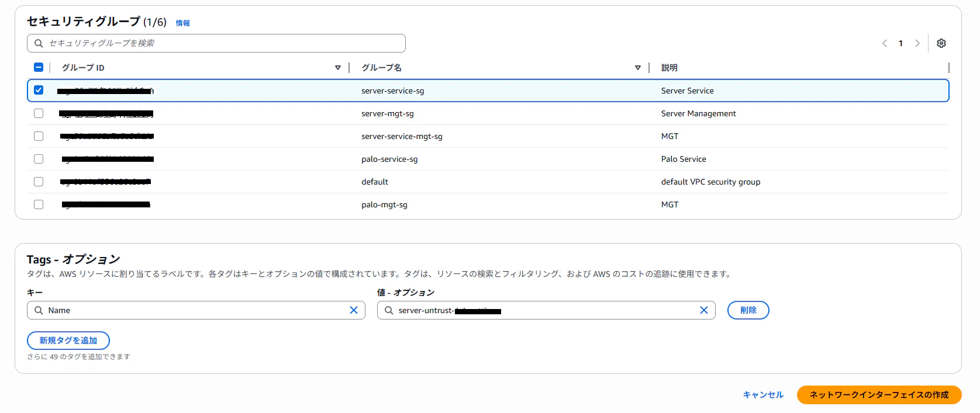This screenshot has height=413, width=980.
Task: Select page number 1 in pagination
Action: tap(901, 43)
